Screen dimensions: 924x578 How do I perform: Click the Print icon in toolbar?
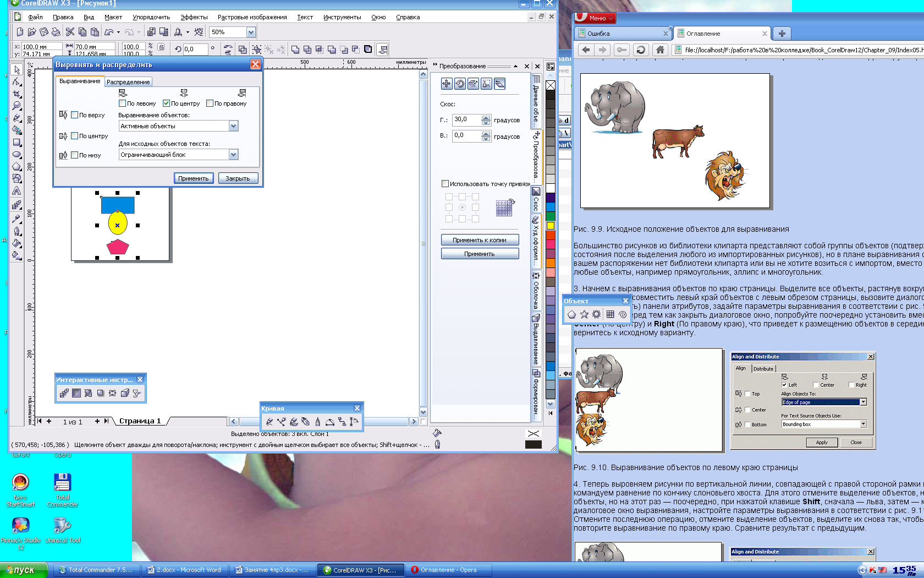[x=56, y=32]
